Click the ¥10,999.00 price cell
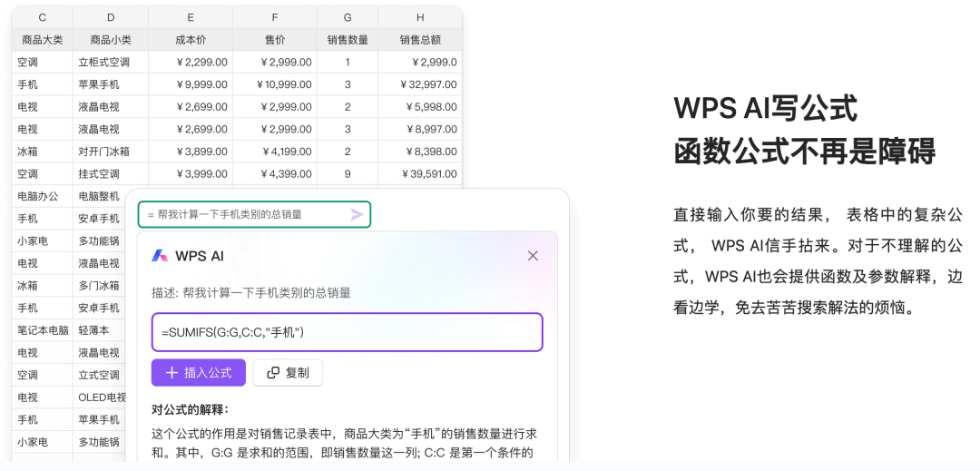980x471 pixels. [275, 84]
